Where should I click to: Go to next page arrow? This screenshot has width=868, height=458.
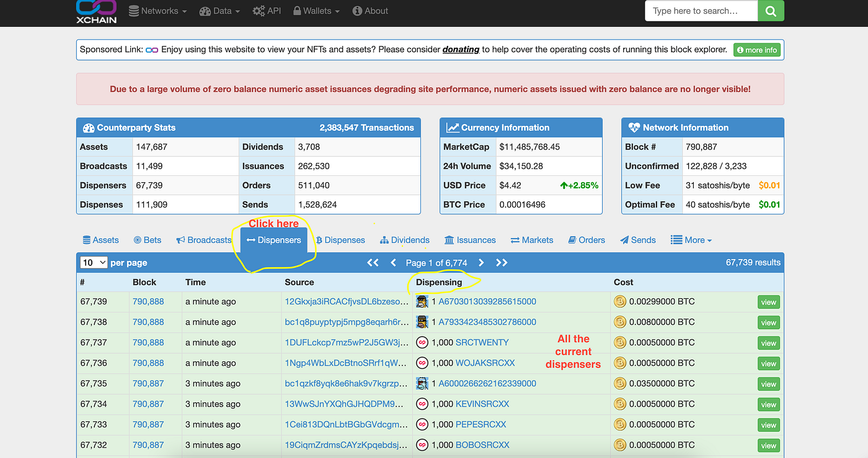(x=481, y=263)
